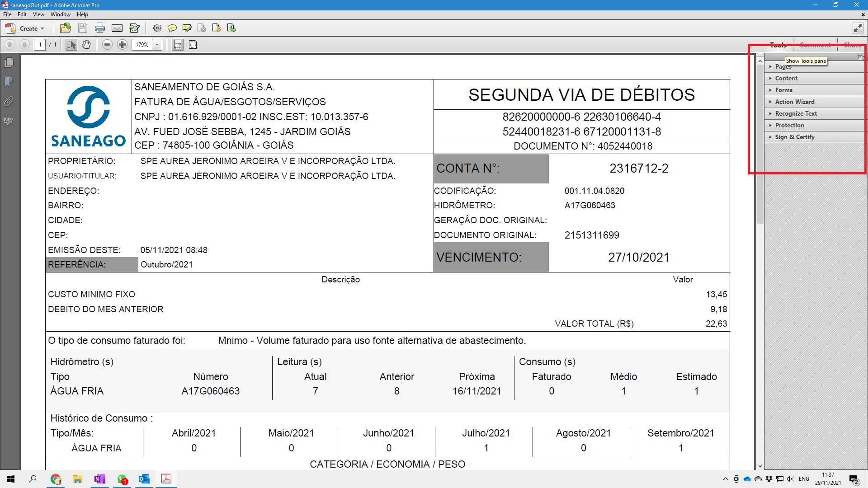
Task: Add a sticky note comment
Action: click(x=172, y=28)
